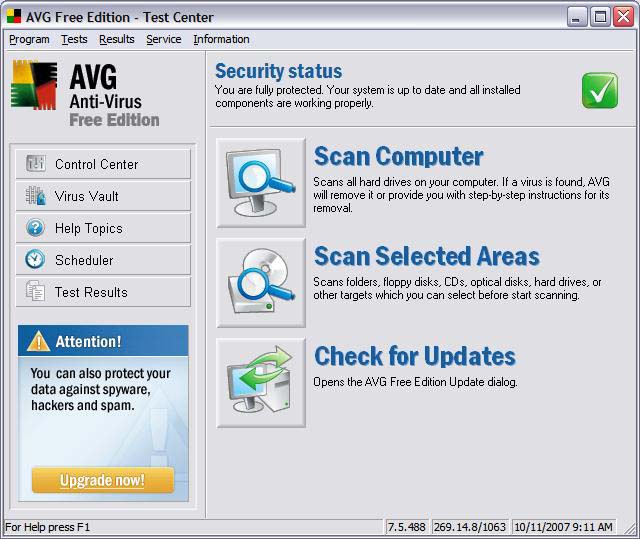Click the Virus Vault icon
The height and width of the screenshot is (539, 641).
point(36,196)
